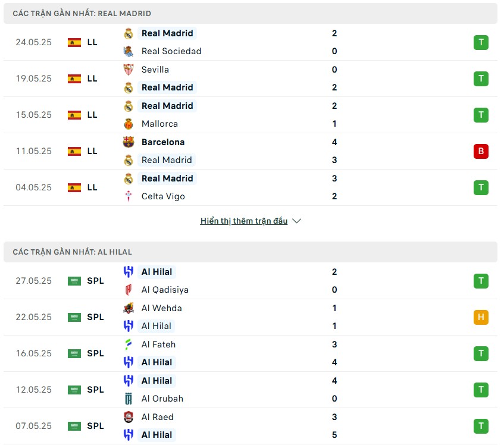Click Saudi flag on 27.05.25 row

[74, 281]
